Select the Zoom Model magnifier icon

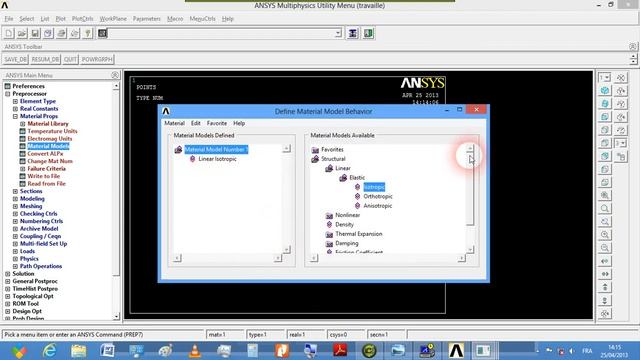pos(605,208)
